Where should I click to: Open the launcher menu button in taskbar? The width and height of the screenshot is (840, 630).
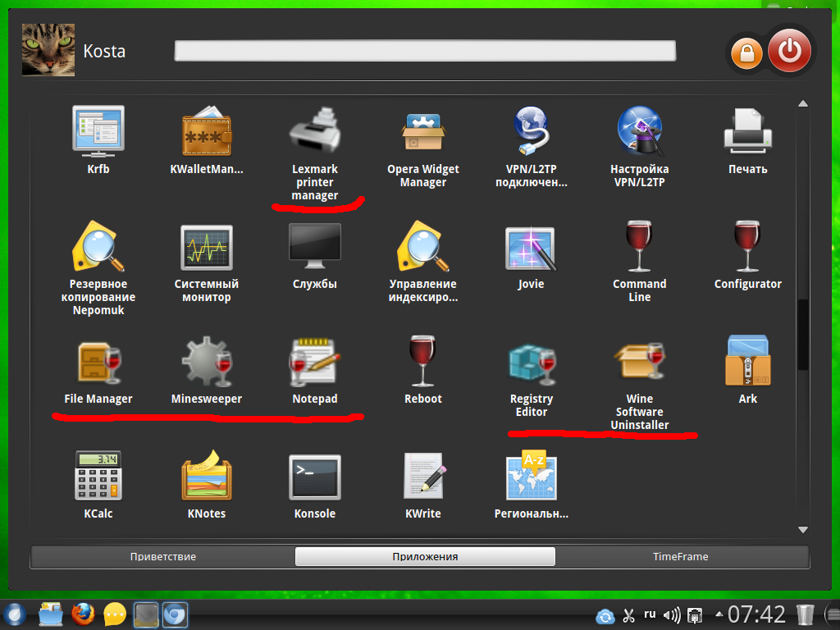click(x=15, y=614)
